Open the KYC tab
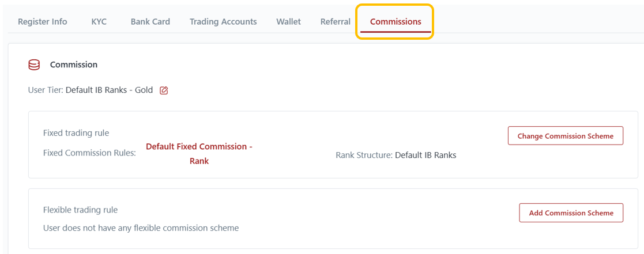Viewport: 644px width, 254px height. (x=99, y=22)
